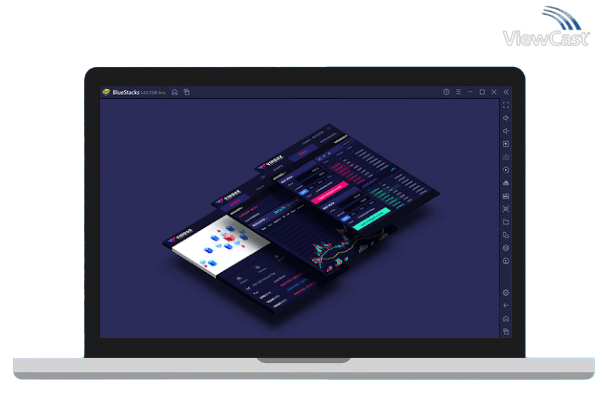Toggle fullscreen mode in BlueStacks sidebar
The image size is (602, 414).
pos(506,105)
